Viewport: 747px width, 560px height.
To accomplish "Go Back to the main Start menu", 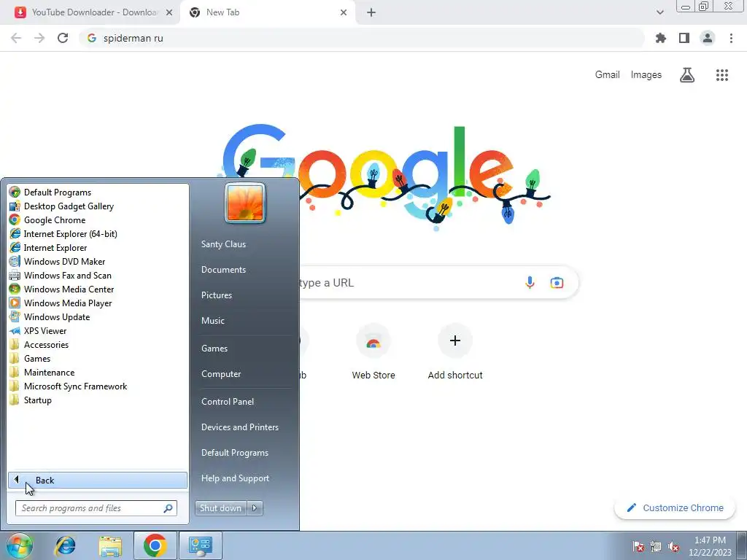I will [x=98, y=480].
